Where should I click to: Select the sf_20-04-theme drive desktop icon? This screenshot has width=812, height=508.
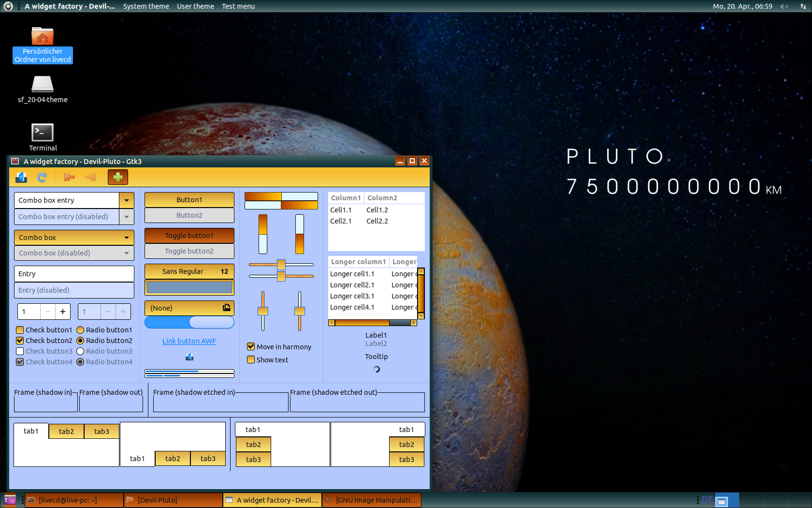(x=43, y=90)
